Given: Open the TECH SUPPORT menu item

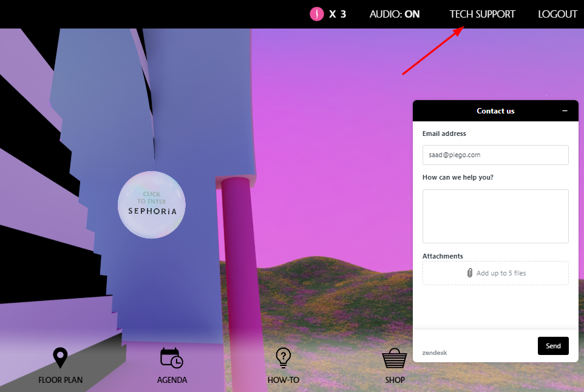Looking at the screenshot, I should [x=483, y=14].
